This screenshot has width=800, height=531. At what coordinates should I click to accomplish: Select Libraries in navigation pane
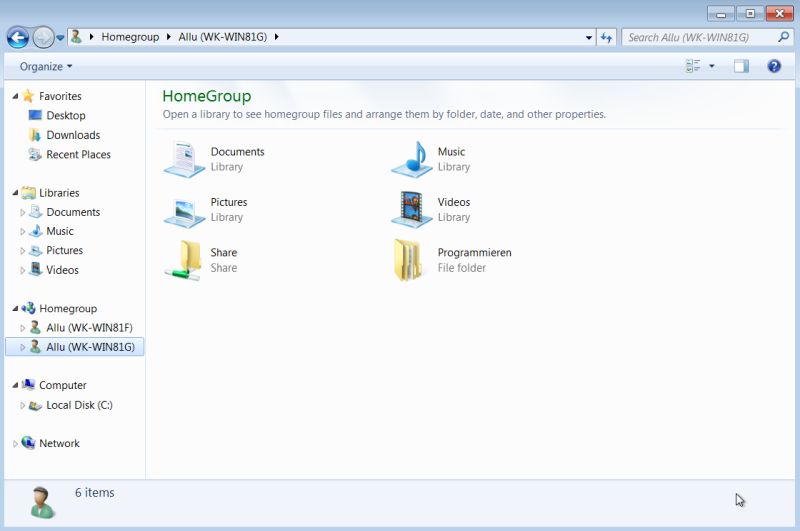click(x=59, y=193)
